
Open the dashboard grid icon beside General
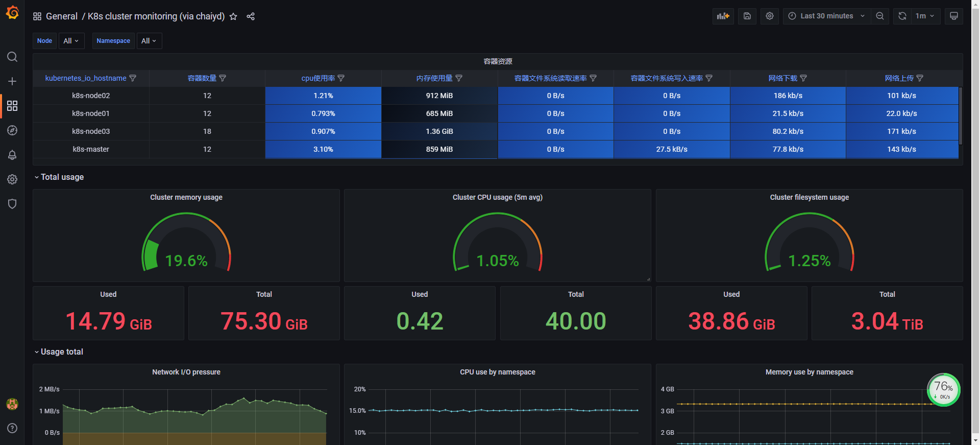[x=37, y=16]
